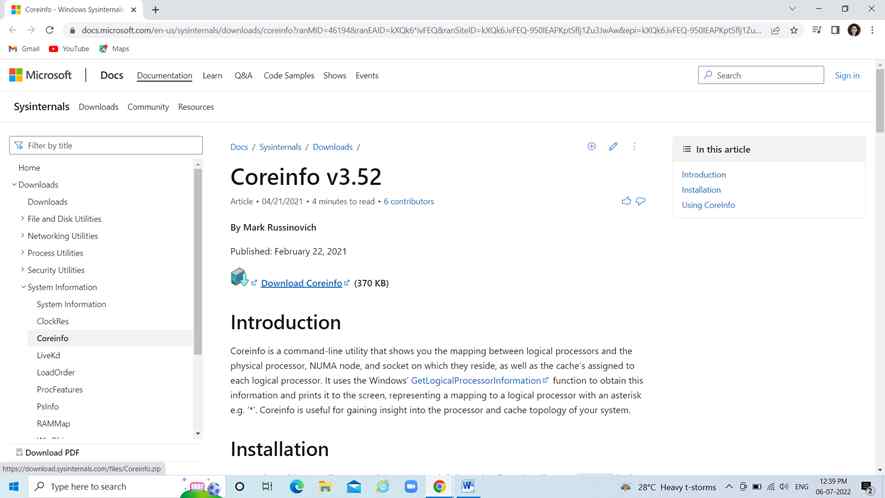Click the edit pencil icon
The width and height of the screenshot is (885, 498).
tap(613, 146)
